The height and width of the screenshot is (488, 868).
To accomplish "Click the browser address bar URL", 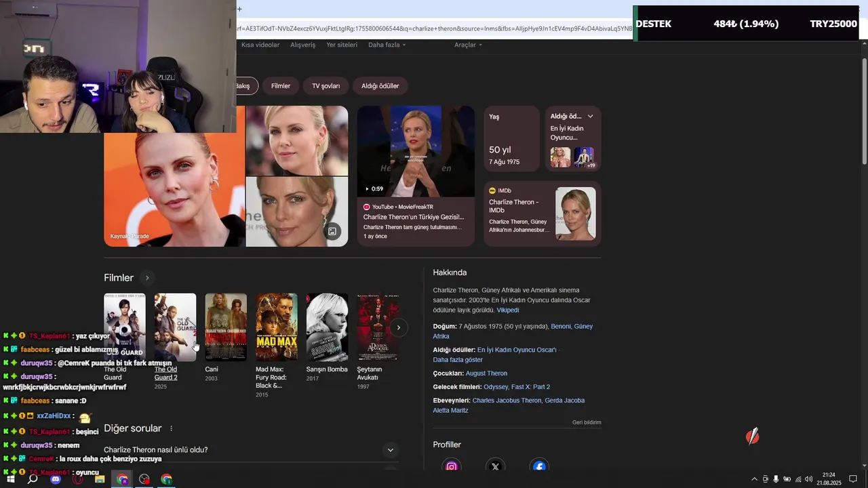I will tap(434, 28).
